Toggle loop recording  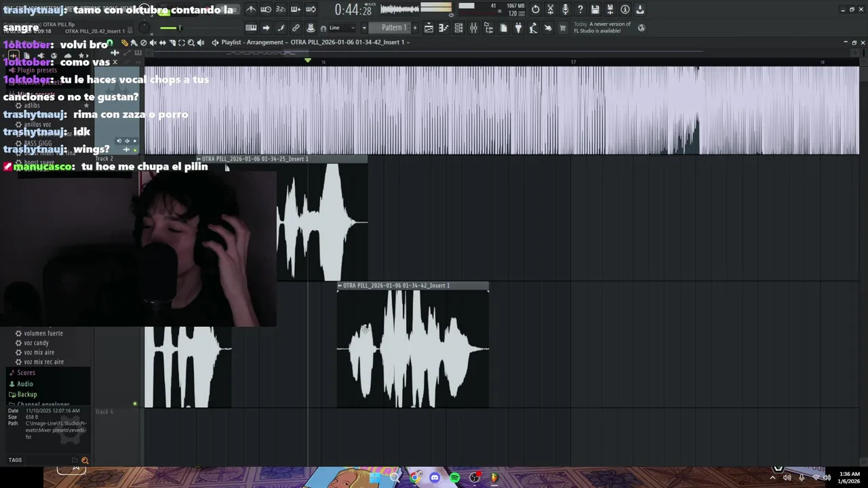coord(311,9)
